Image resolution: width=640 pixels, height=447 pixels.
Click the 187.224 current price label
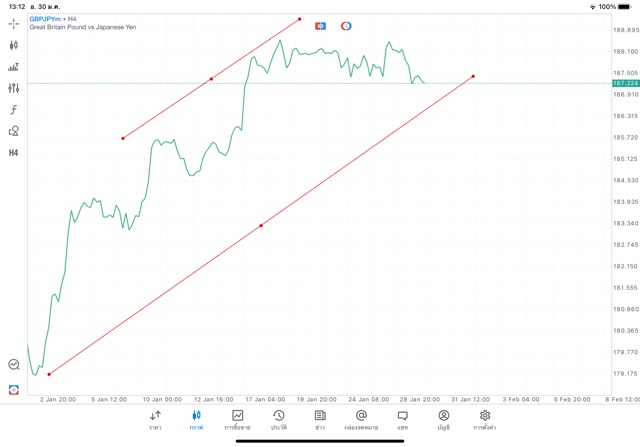(x=624, y=83)
